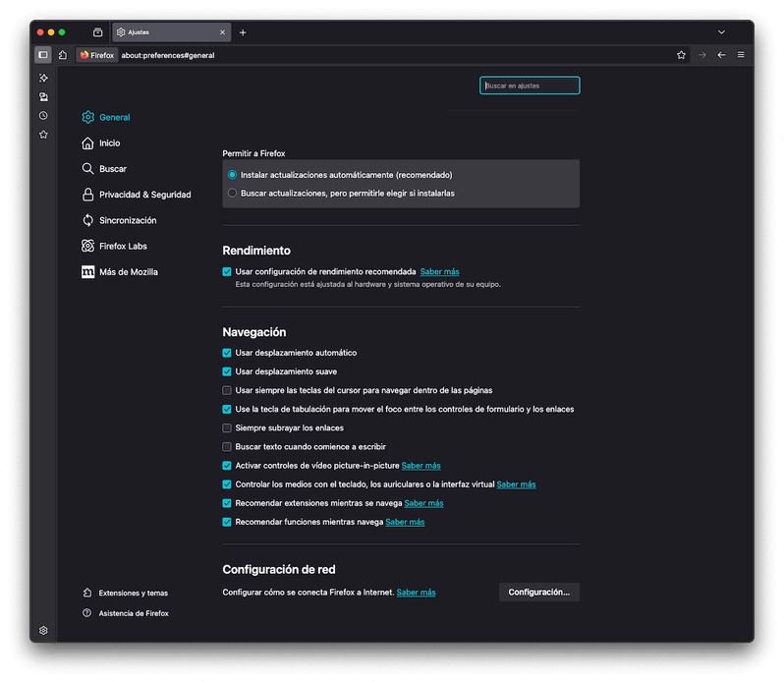Open a new tab with plus button
Viewport: 784px width, 682px height.
click(x=243, y=32)
